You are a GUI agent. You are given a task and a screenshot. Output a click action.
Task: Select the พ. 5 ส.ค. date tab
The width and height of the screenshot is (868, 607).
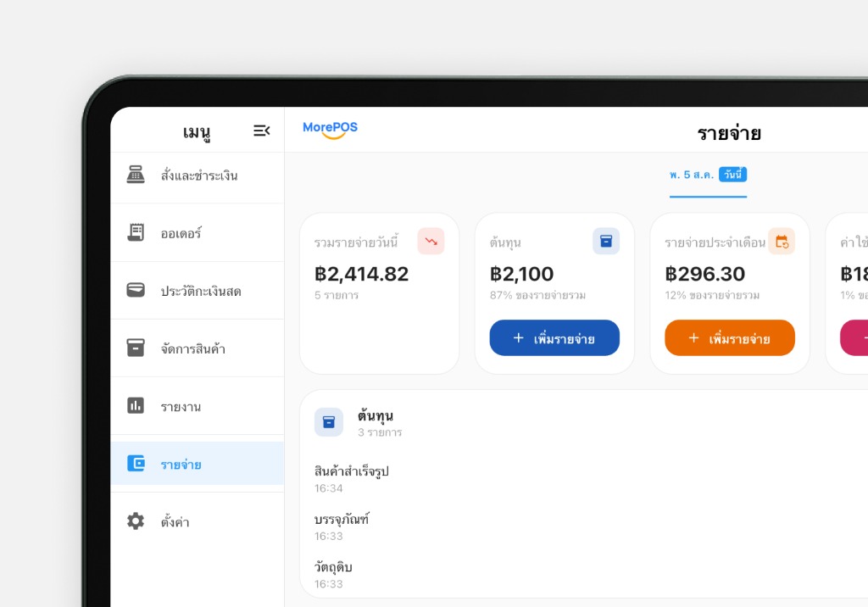coord(708,180)
